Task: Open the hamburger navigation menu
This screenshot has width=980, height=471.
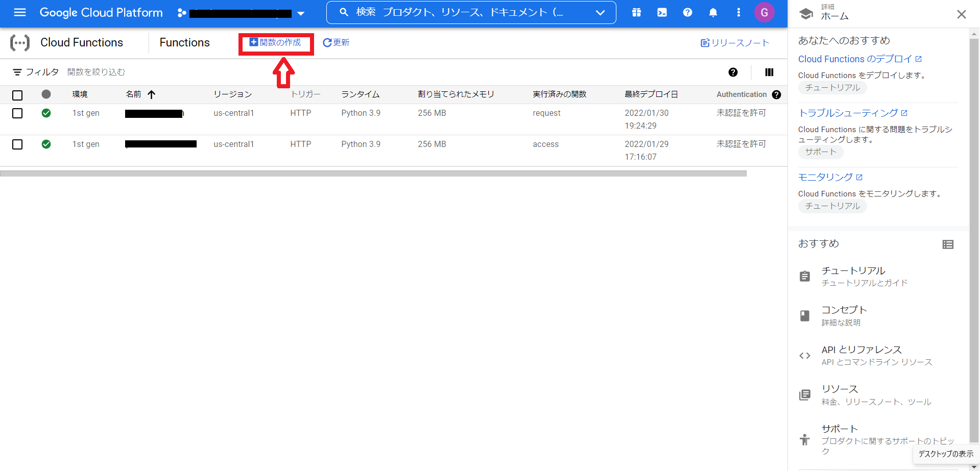Action: (x=20, y=12)
